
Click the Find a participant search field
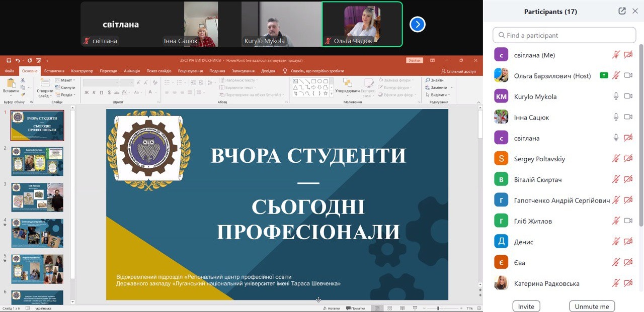click(x=563, y=35)
